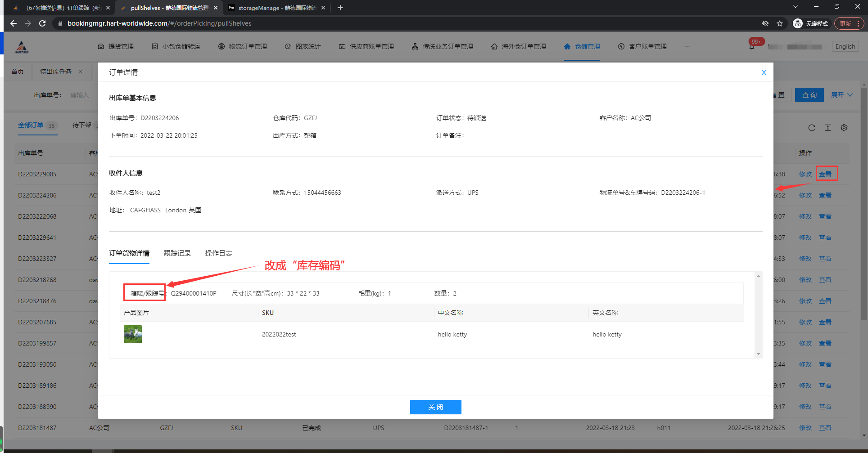Open table column settings gear icon
The width and height of the screenshot is (868, 453).
pos(844,128)
